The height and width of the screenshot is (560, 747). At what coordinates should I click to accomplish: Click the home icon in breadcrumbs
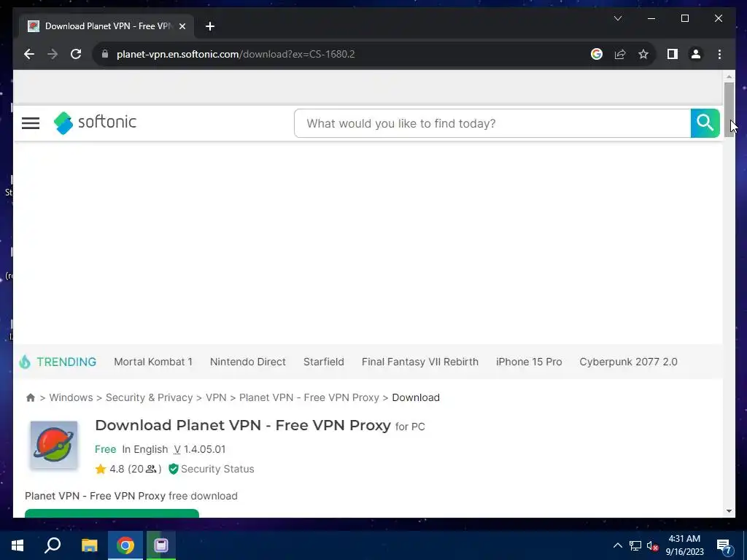(x=31, y=397)
